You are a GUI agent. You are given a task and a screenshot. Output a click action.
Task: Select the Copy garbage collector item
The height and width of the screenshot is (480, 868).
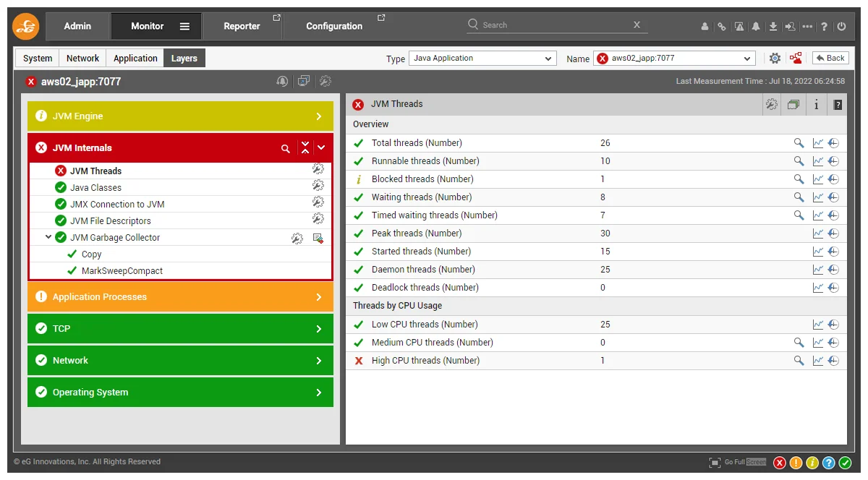91,254
